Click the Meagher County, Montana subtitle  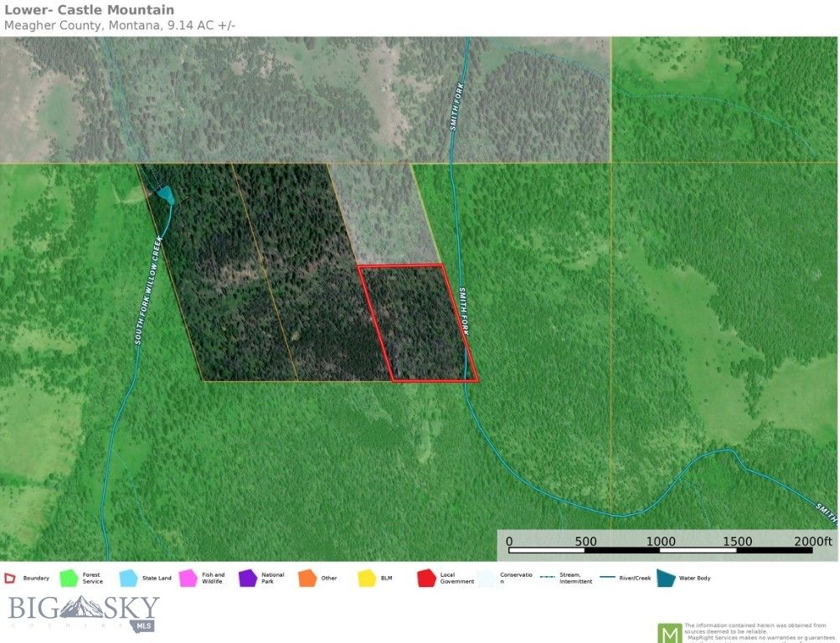click(x=120, y=25)
